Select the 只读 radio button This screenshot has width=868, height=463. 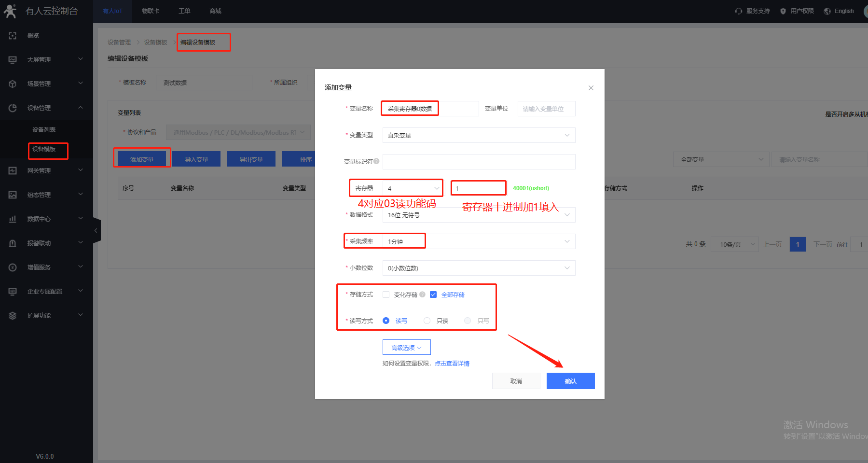427,321
